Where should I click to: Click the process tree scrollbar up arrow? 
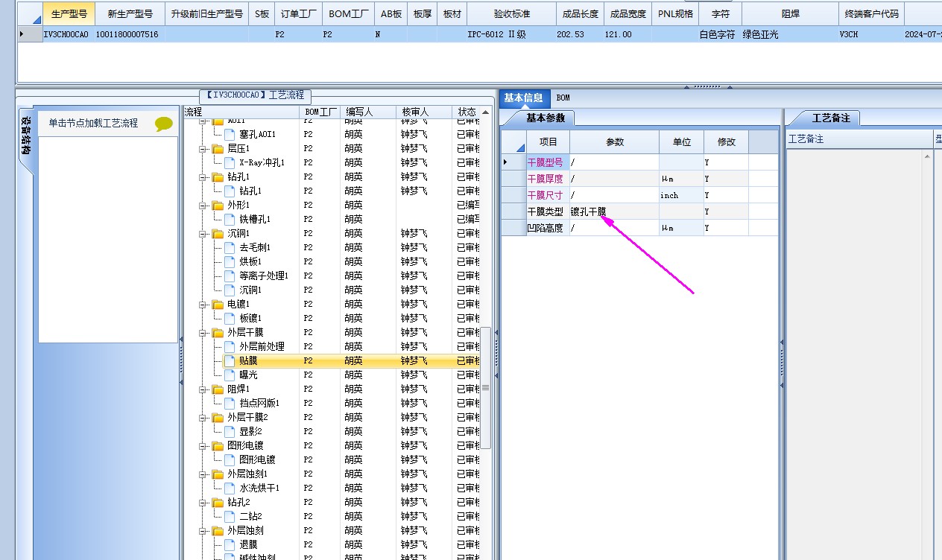tap(486, 112)
